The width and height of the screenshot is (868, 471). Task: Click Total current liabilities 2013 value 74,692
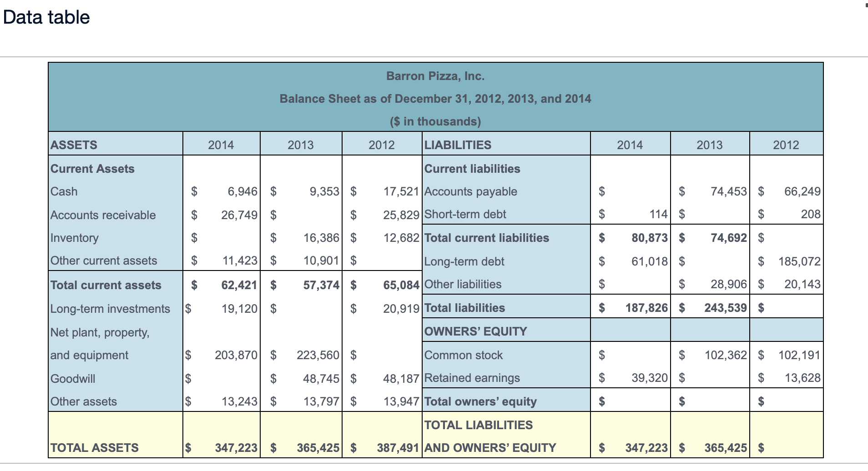(x=729, y=238)
